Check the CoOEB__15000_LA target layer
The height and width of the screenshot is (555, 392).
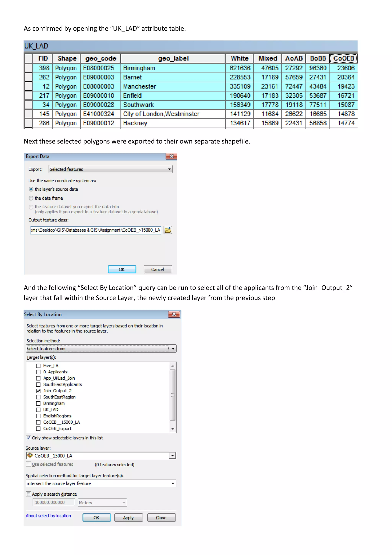click(x=38, y=422)
